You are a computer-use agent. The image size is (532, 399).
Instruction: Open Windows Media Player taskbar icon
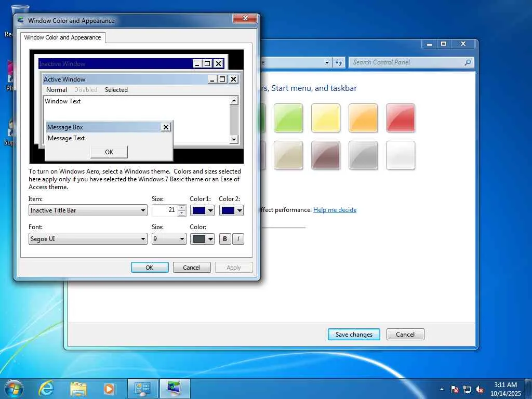point(109,389)
